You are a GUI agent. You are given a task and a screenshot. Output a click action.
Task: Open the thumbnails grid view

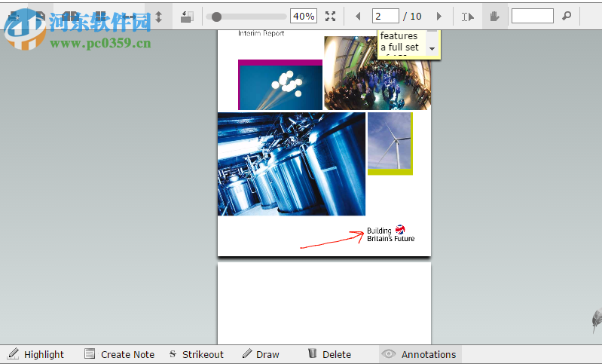[x=99, y=16]
